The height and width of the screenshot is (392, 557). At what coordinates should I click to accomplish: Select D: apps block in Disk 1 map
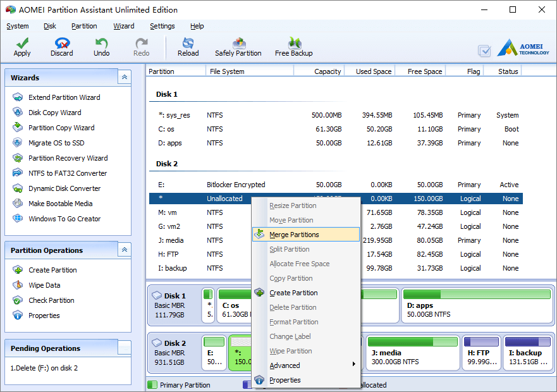(477, 305)
